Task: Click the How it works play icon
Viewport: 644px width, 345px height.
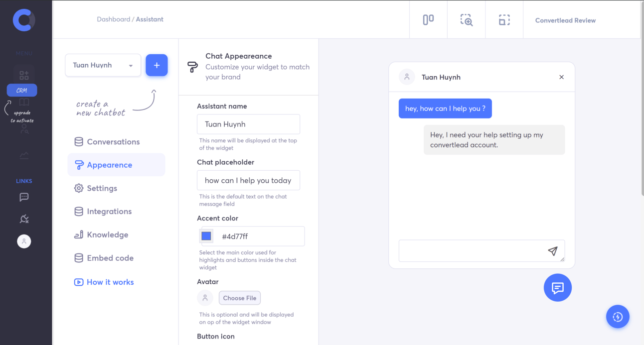Action: tap(79, 282)
